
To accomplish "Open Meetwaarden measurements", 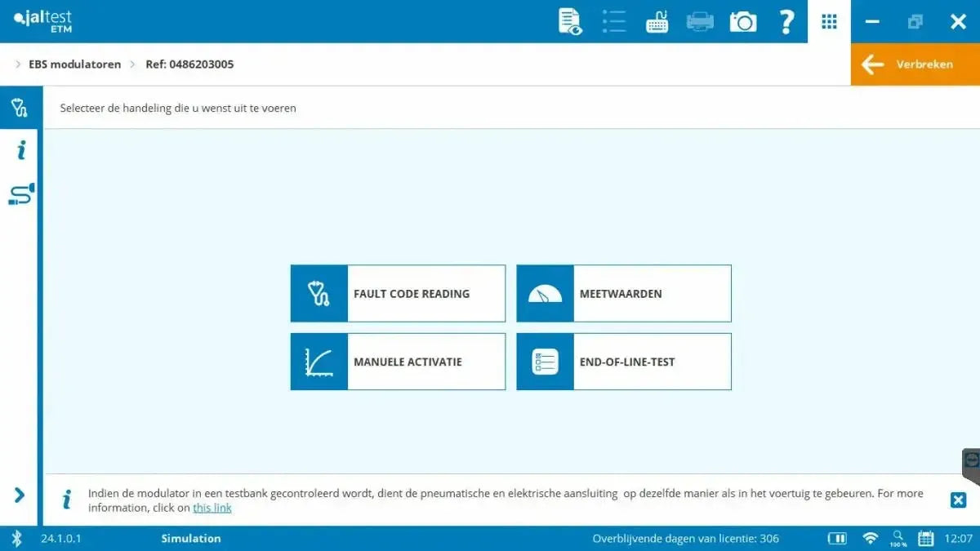I will tap(623, 293).
